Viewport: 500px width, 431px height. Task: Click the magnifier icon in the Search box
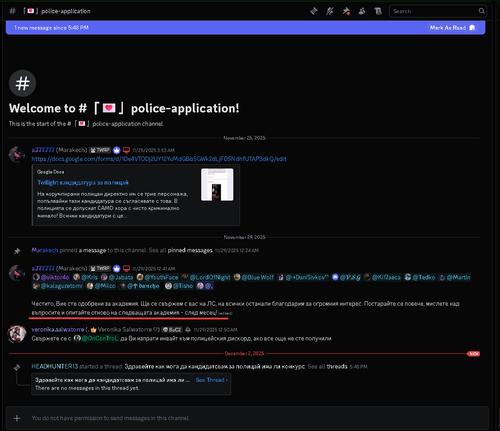(481, 11)
